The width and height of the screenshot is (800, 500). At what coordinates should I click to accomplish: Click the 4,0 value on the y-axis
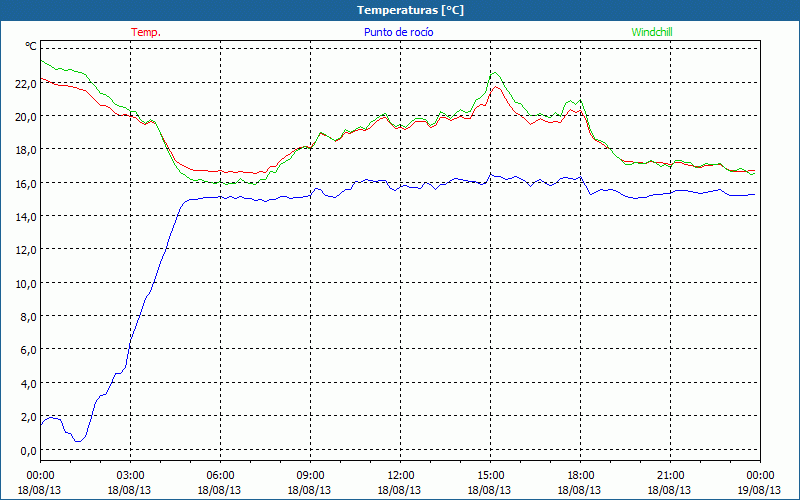coord(28,384)
